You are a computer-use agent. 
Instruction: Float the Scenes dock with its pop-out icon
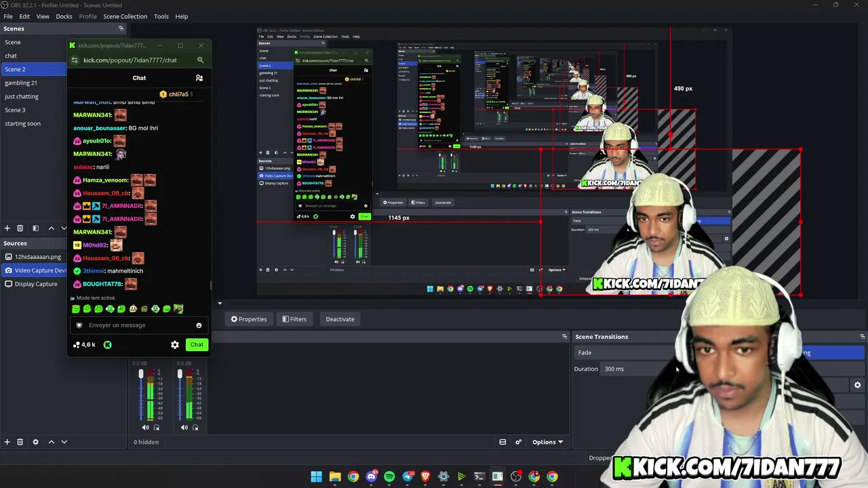pyautogui.click(x=121, y=28)
